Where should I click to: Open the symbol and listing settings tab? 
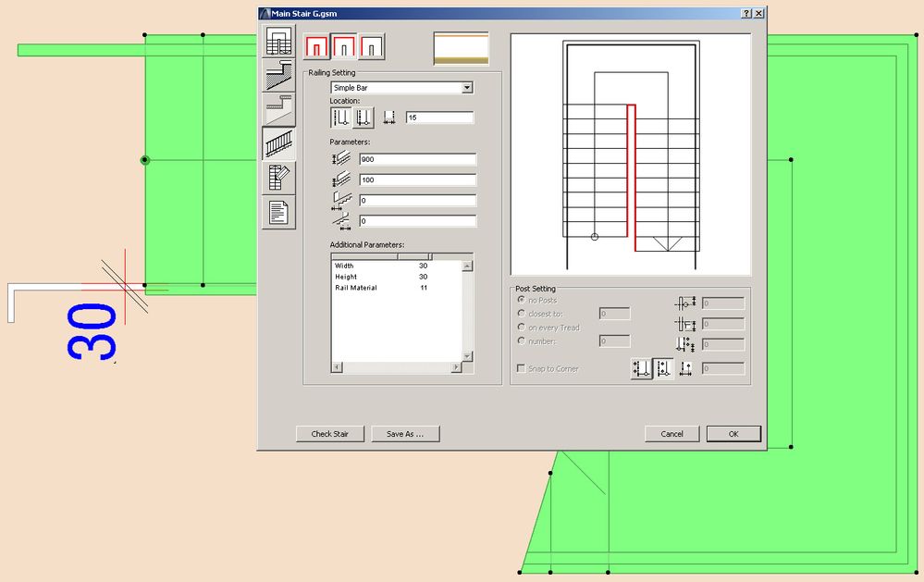278,178
